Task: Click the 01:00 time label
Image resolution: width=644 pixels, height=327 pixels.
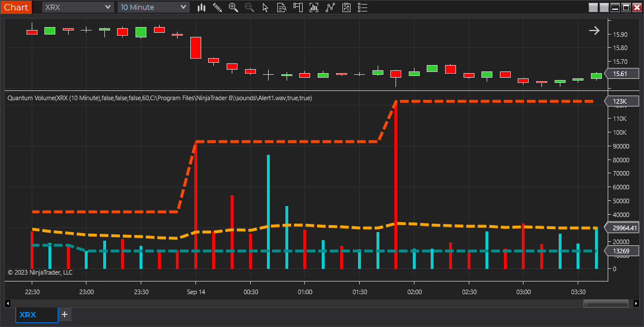Action: [x=305, y=292]
